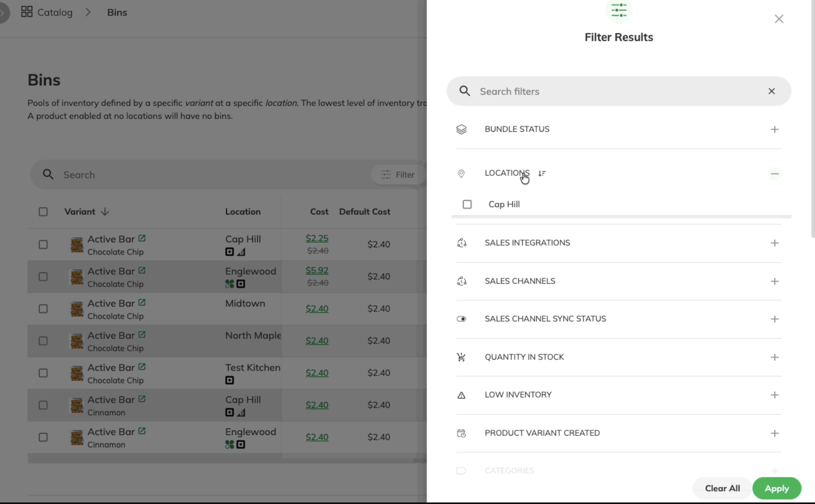Clear the Search filters field
This screenshot has width=815, height=504.
771,91
